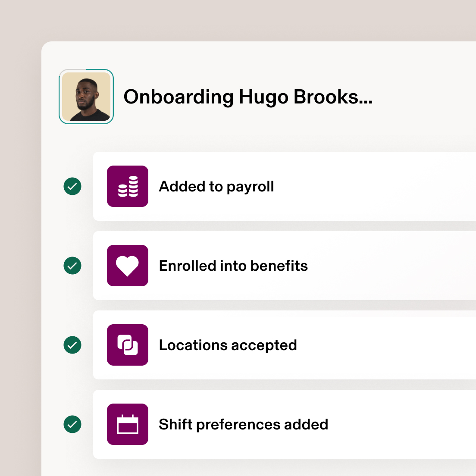Click the teal-framed profile photo
The width and height of the screenshot is (476, 476).
pyautogui.click(x=86, y=97)
